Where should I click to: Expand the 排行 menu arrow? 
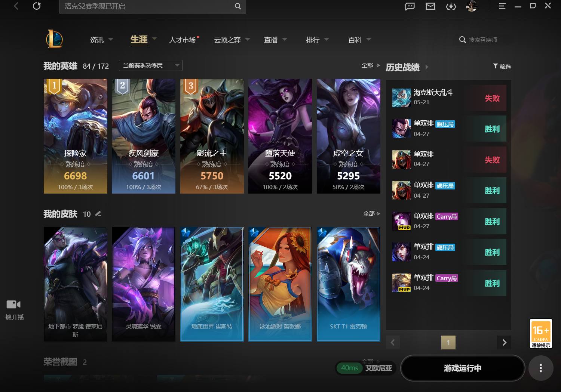(327, 39)
